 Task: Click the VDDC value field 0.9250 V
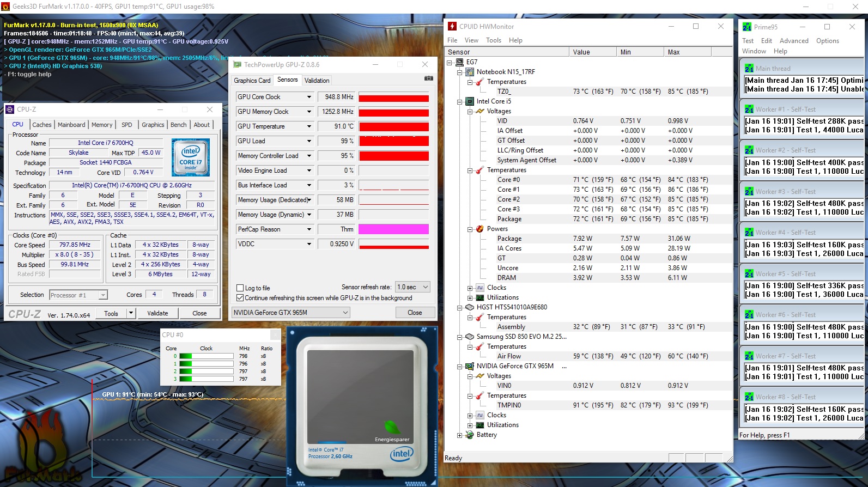(x=336, y=244)
